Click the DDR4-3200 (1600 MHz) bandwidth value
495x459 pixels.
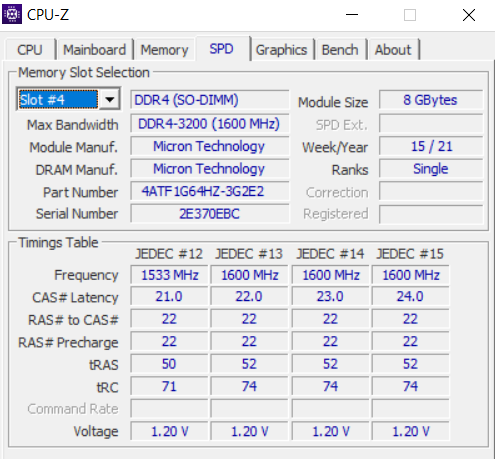[x=210, y=124]
